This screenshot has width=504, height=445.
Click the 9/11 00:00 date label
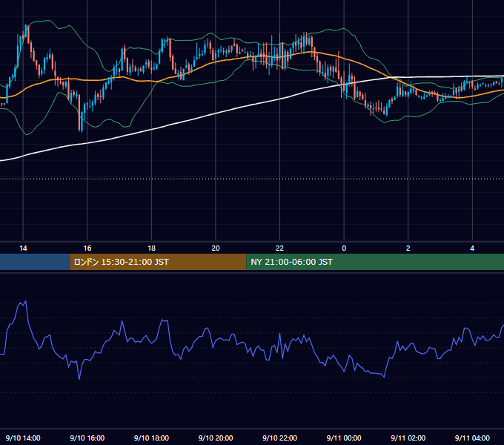pos(344,438)
